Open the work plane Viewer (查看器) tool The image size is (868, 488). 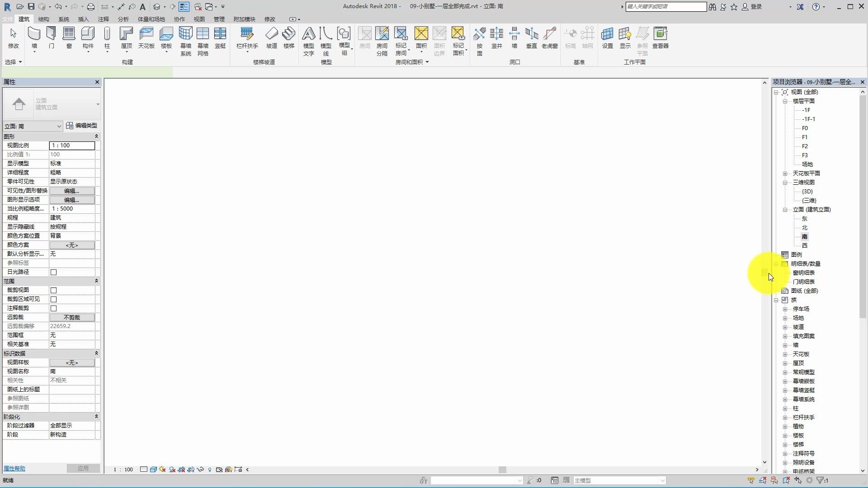tap(660, 34)
